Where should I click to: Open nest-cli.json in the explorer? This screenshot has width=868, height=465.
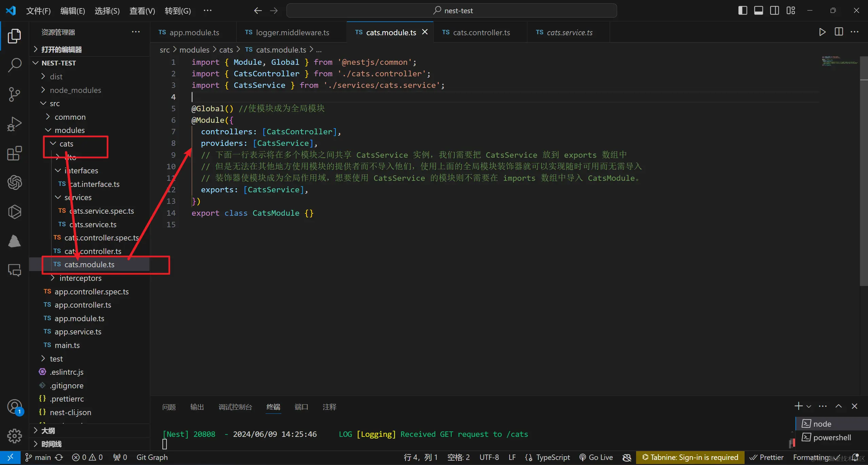click(x=90, y=412)
